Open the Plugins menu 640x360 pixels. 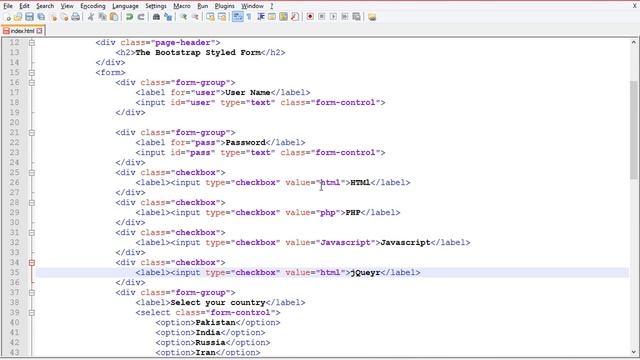[224, 6]
